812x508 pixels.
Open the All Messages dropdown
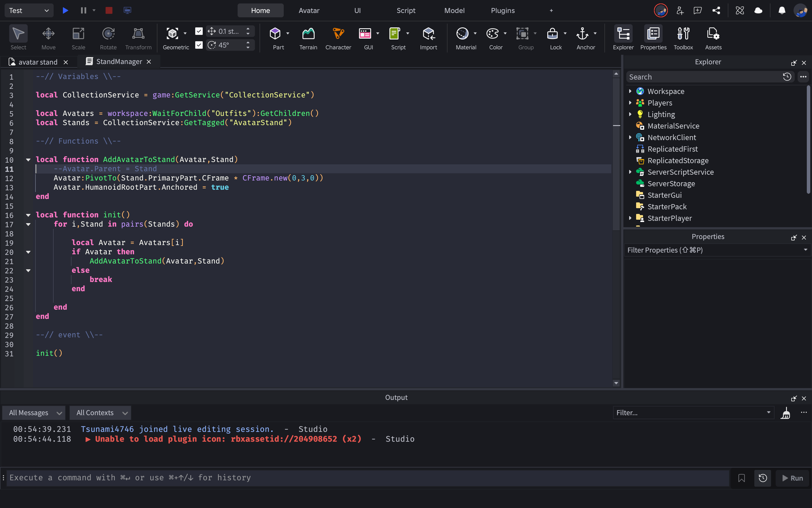(34, 413)
